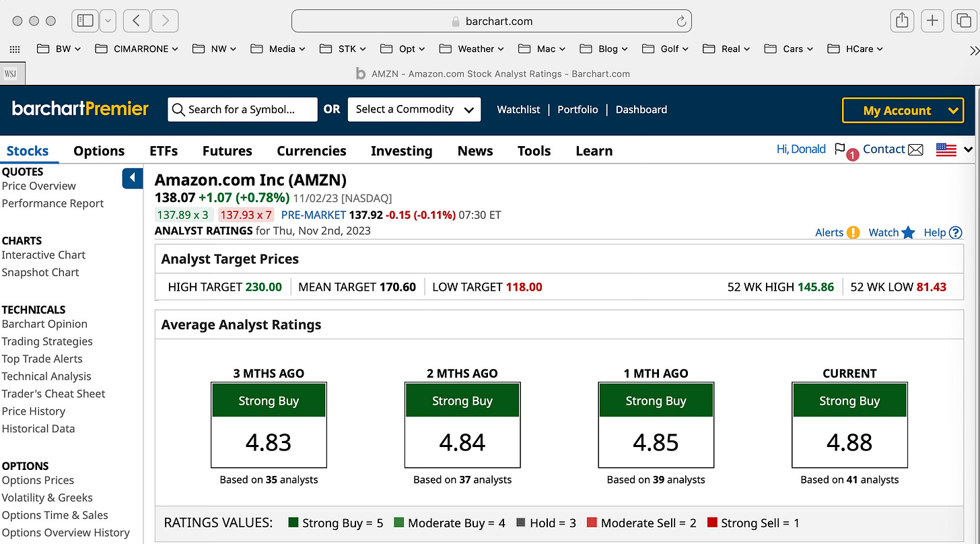Expand the Golf bookmarks folder
Viewport: 980px width, 544px height.
(x=665, y=49)
